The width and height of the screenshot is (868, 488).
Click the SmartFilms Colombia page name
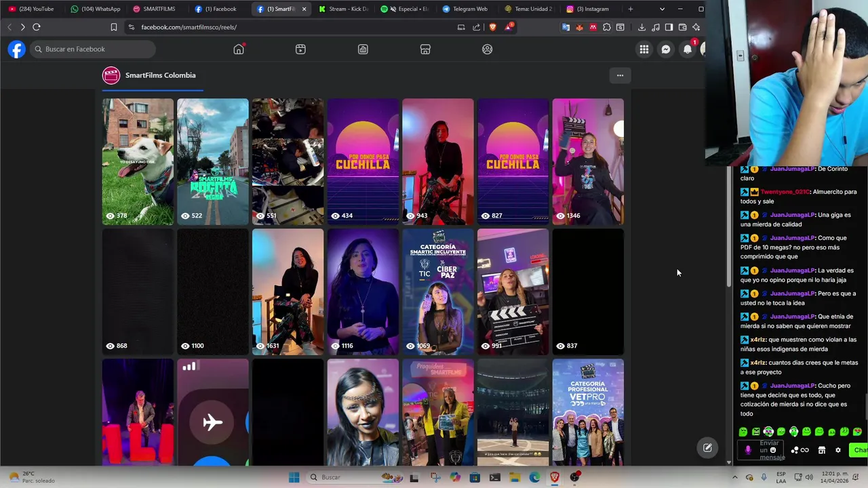(x=160, y=75)
